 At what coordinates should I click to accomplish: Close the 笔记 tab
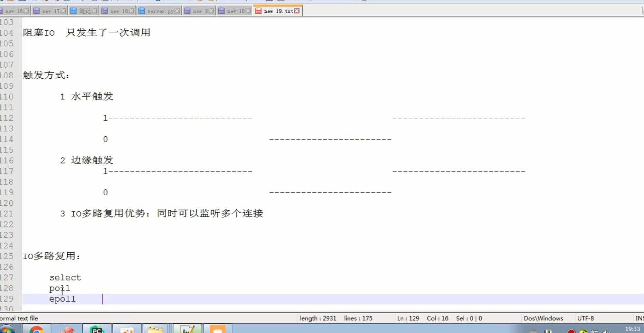pos(94,11)
